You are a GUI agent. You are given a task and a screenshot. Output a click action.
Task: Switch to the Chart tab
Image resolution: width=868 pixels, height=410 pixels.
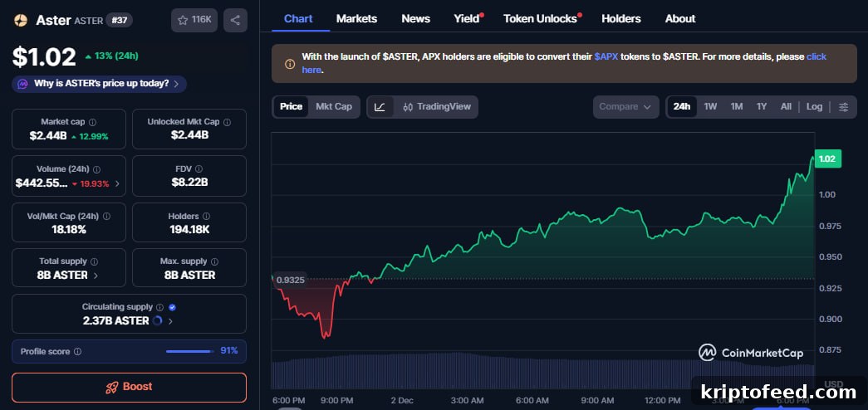[x=298, y=19]
